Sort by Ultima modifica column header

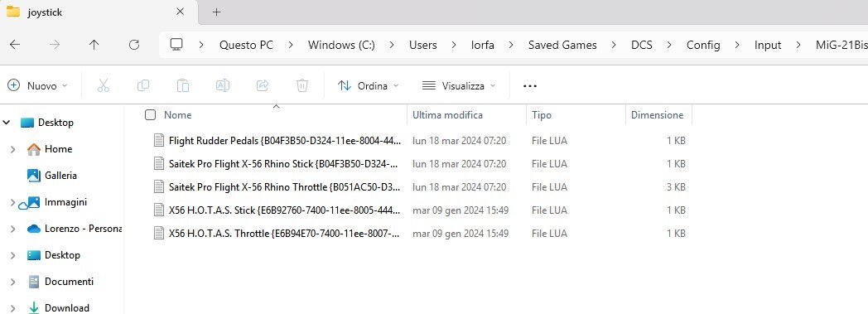pos(448,115)
